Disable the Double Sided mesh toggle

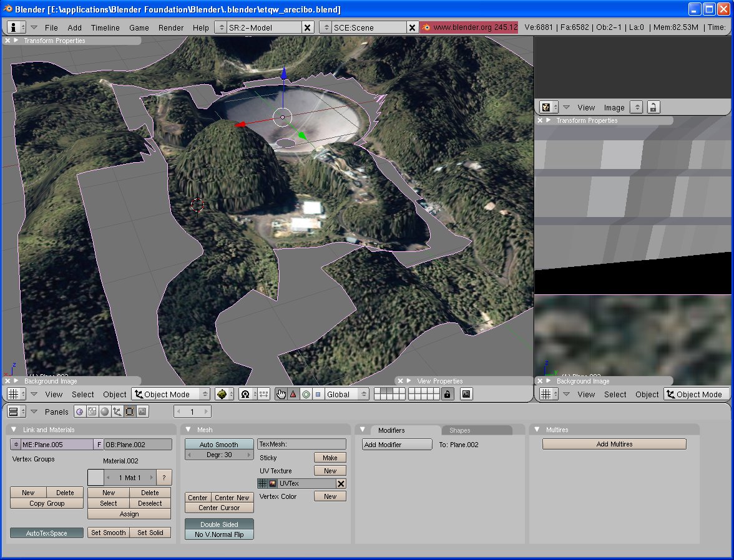pos(218,524)
